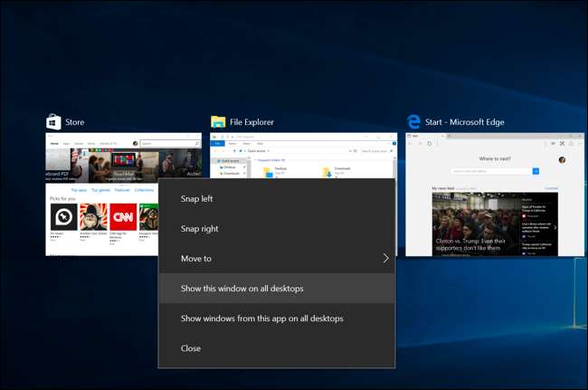Expand the Move to submenu arrow
This screenshot has width=588, height=390.
click(385, 259)
